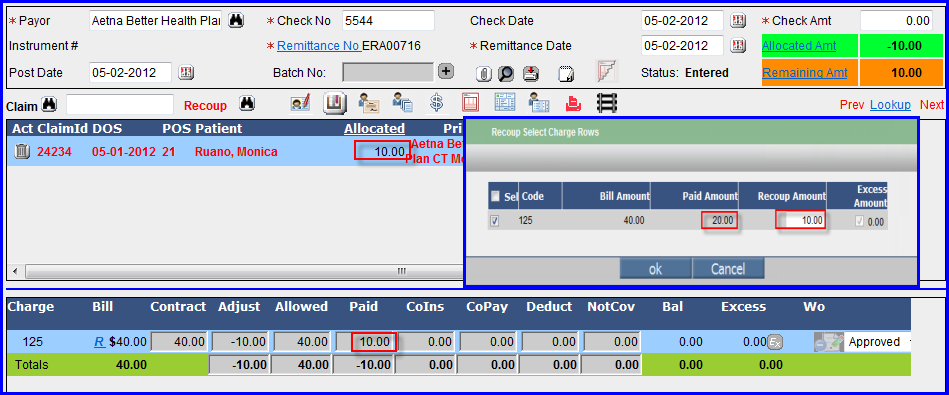
Task: Click the Payor input field
Action: 156,21
